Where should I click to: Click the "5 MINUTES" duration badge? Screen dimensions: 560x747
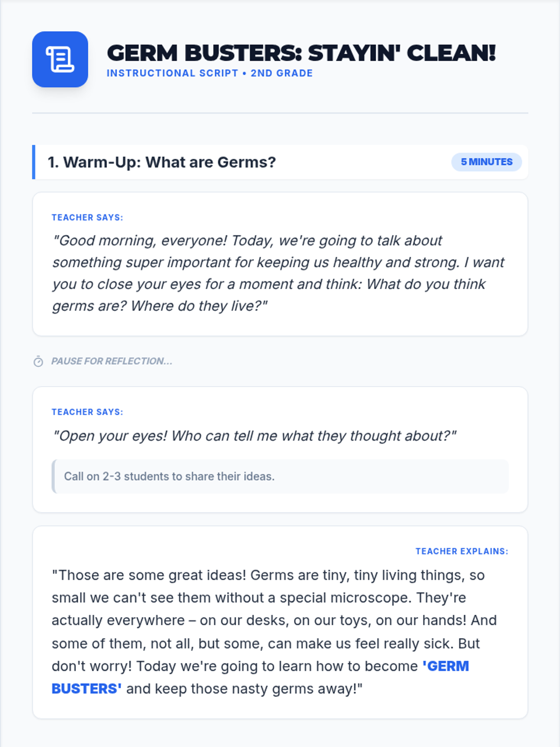pos(486,162)
